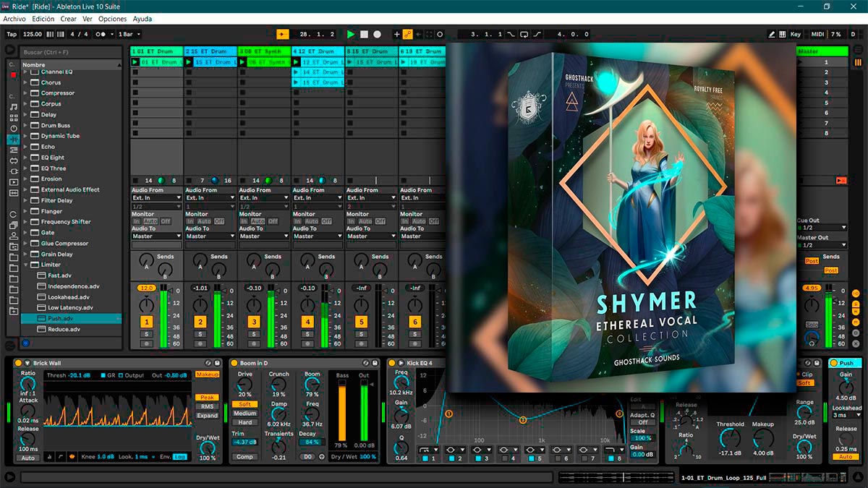Image resolution: width=868 pixels, height=488 pixels.
Task: Toggle the Loop switch in transport
Action: pos(524,34)
